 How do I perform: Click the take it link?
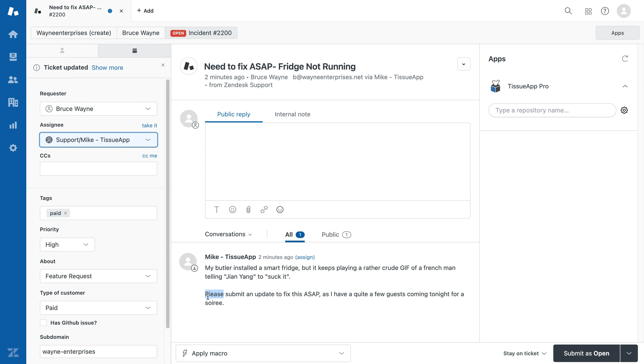(x=150, y=125)
